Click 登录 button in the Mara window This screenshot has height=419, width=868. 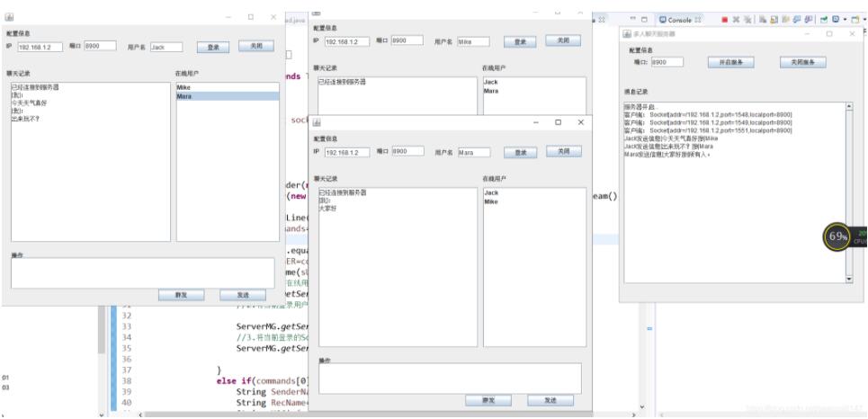coord(521,152)
